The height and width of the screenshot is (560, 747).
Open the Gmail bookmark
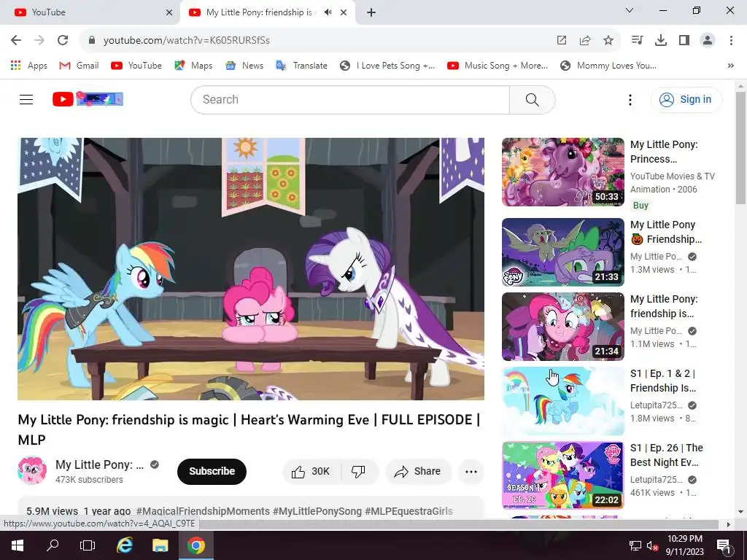[79, 66]
